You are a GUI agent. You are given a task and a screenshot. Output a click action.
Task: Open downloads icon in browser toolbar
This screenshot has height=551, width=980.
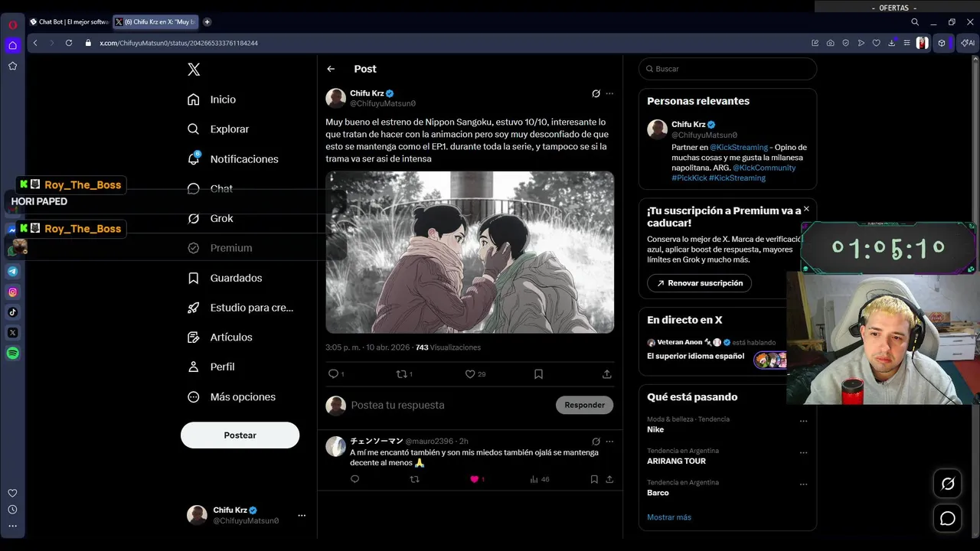pyautogui.click(x=892, y=43)
